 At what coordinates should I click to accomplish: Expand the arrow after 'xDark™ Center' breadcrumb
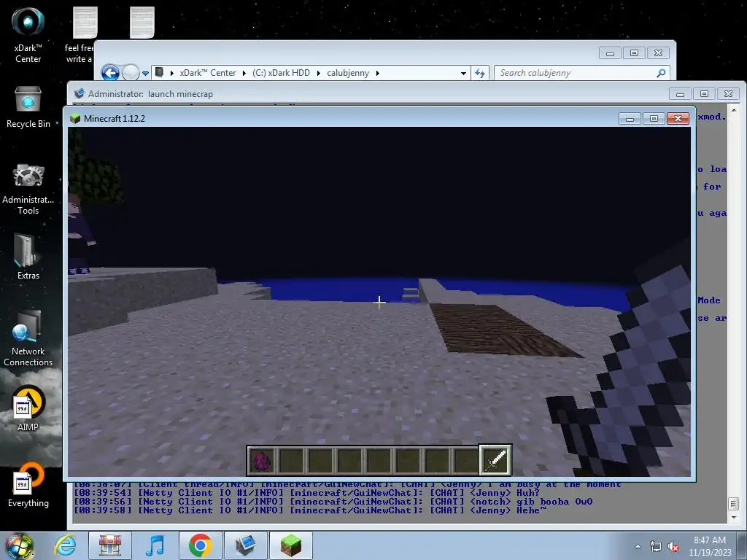coord(244,73)
